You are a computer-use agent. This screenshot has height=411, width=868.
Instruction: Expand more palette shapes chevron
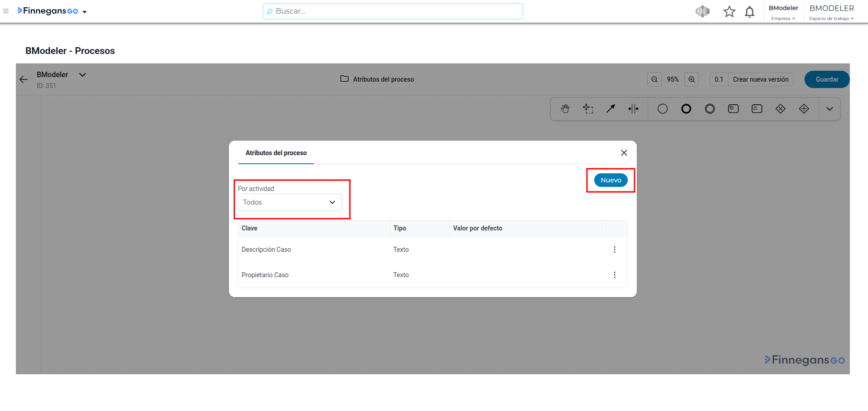tap(829, 109)
